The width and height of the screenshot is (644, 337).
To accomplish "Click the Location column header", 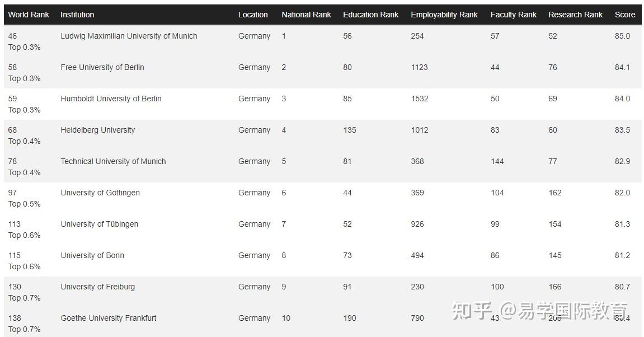I will tap(253, 15).
